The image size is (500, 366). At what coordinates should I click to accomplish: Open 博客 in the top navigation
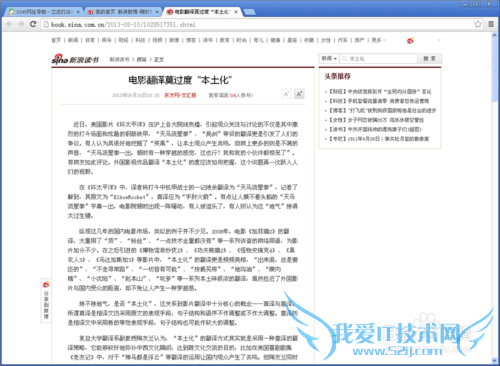point(191,40)
